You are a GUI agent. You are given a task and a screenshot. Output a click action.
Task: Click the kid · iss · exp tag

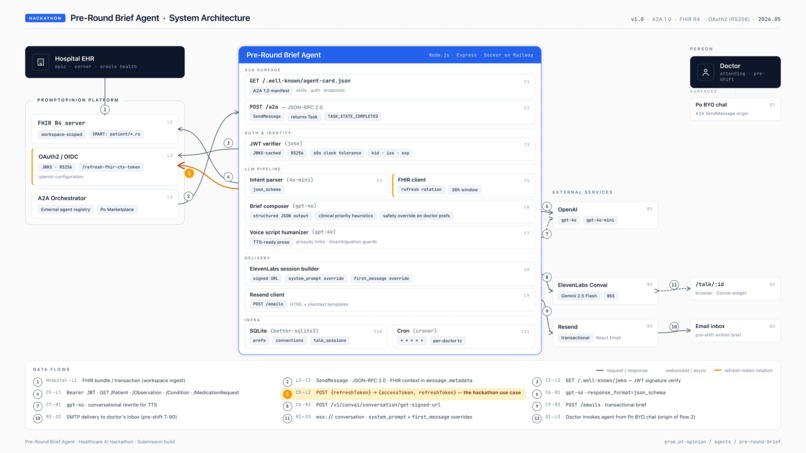point(390,153)
